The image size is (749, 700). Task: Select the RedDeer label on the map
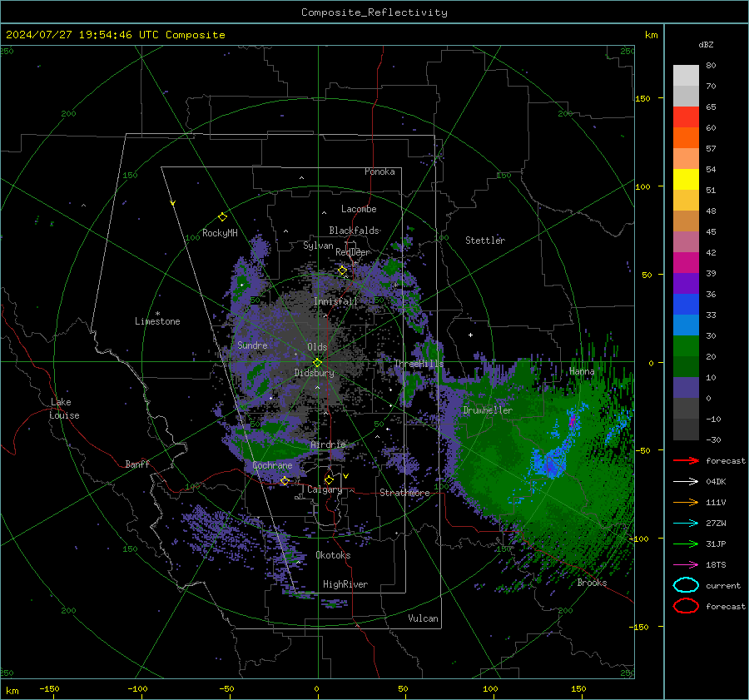[353, 252]
